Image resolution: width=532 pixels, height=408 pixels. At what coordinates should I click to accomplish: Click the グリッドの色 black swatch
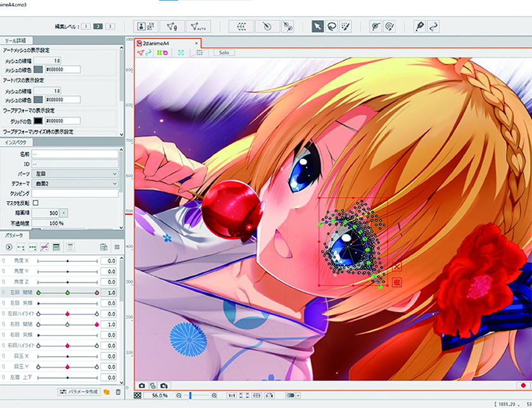coord(39,121)
